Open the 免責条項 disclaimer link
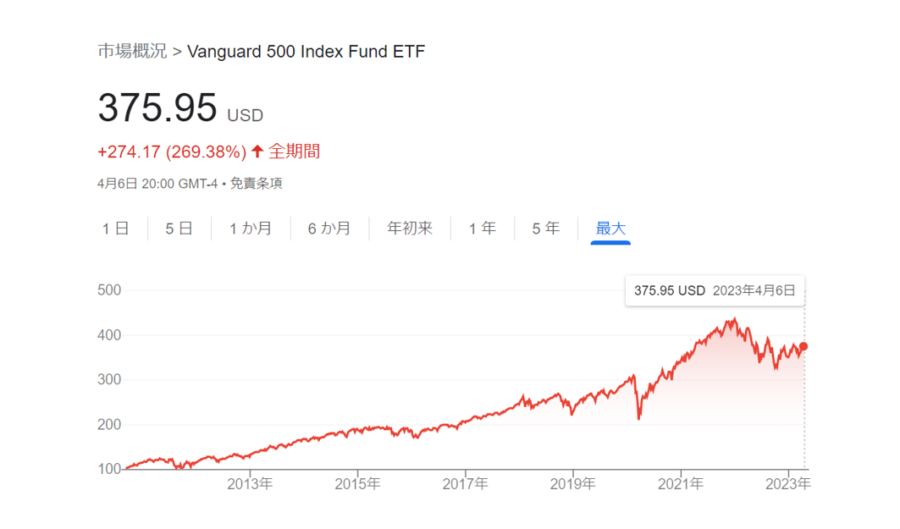This screenshot has width=900, height=529. pyautogui.click(x=263, y=184)
